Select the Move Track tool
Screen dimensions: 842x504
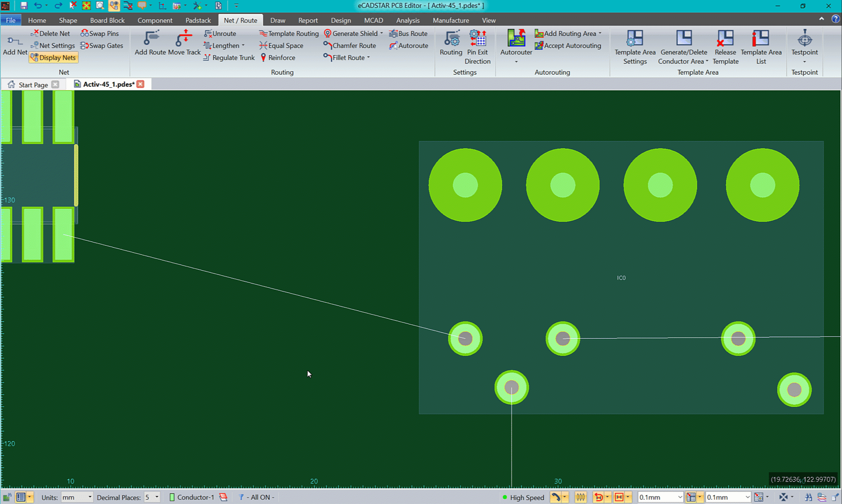pyautogui.click(x=184, y=39)
